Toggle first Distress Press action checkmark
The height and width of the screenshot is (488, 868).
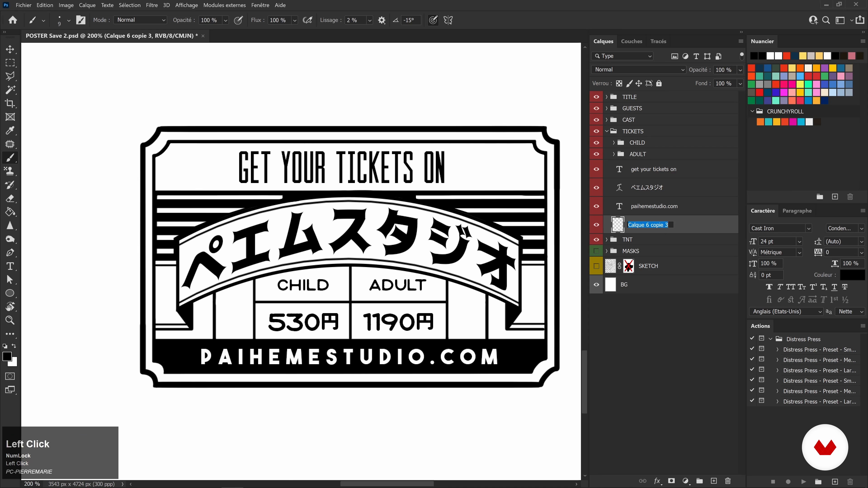tap(752, 338)
